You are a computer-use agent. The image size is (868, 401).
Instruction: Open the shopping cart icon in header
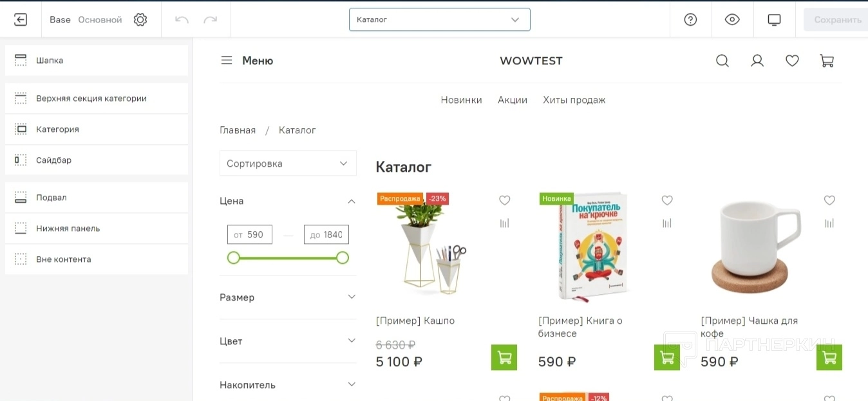pos(827,61)
